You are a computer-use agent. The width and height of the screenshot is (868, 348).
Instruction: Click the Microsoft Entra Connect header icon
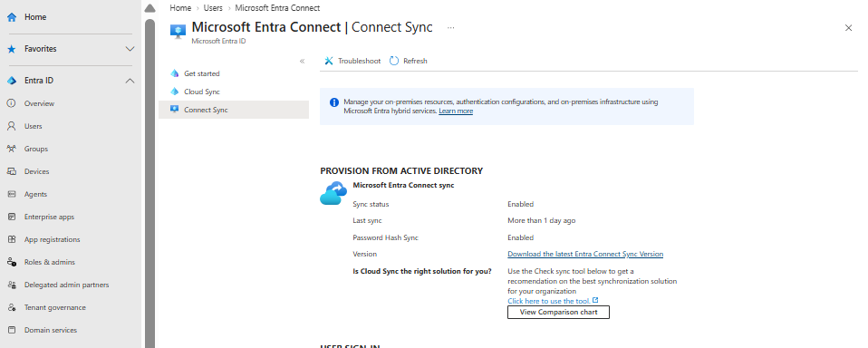tap(178, 31)
